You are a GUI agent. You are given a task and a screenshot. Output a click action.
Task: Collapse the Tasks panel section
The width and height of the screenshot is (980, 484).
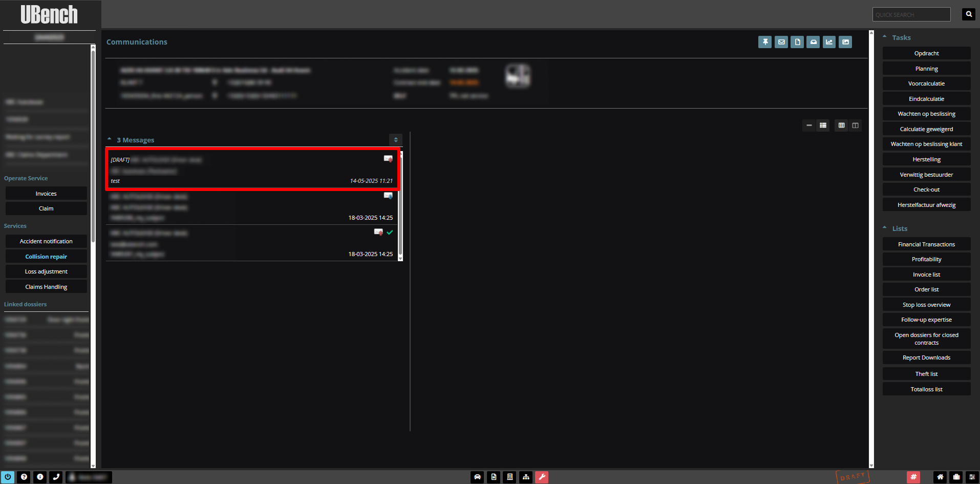[x=885, y=37]
